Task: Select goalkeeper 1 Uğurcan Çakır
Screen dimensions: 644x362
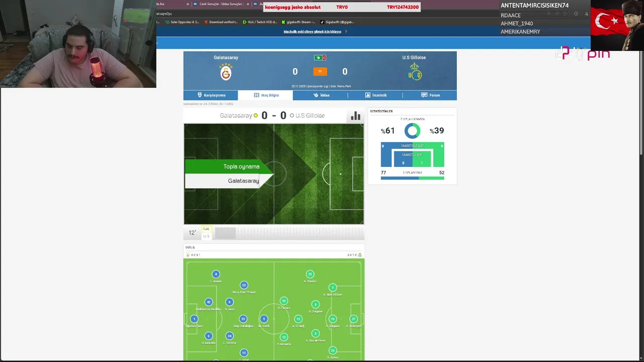Action: (x=194, y=319)
